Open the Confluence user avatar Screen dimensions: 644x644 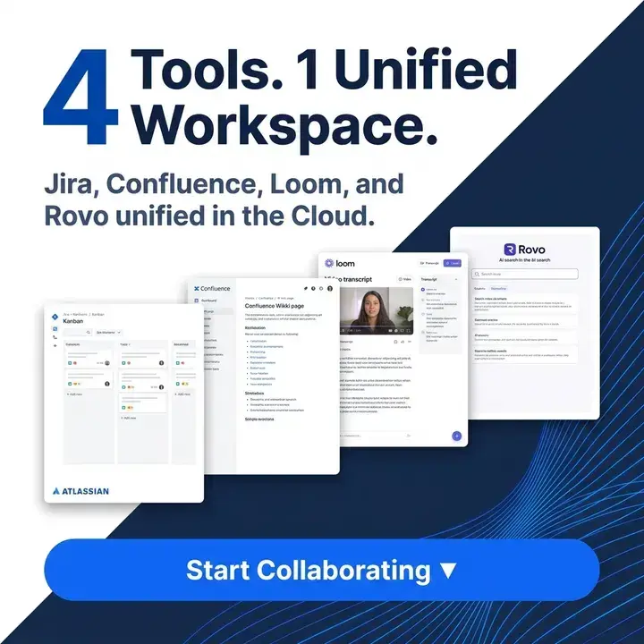330,288
